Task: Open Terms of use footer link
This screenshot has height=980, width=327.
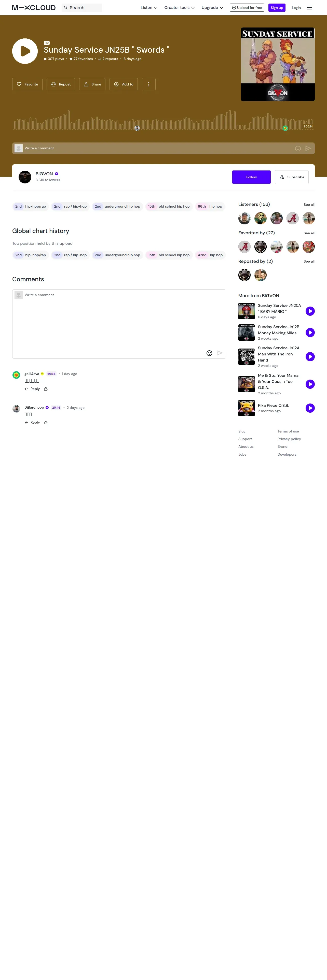Action: [x=288, y=431]
